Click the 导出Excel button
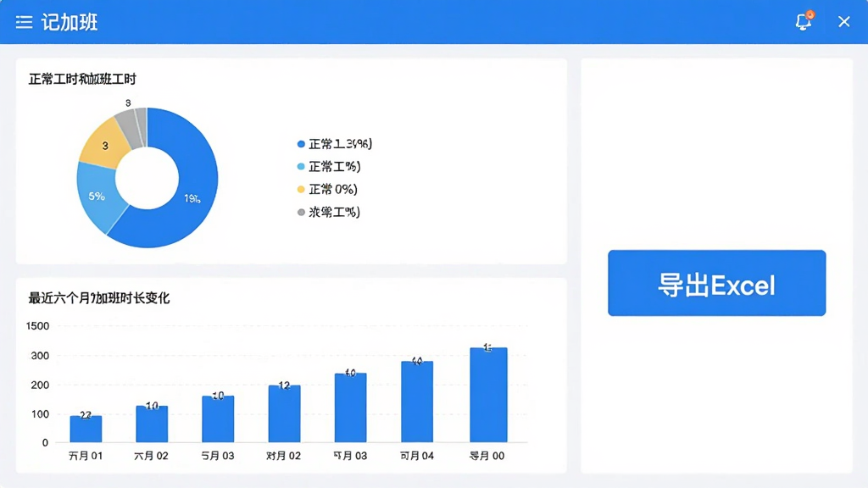This screenshot has height=488, width=868. (716, 283)
